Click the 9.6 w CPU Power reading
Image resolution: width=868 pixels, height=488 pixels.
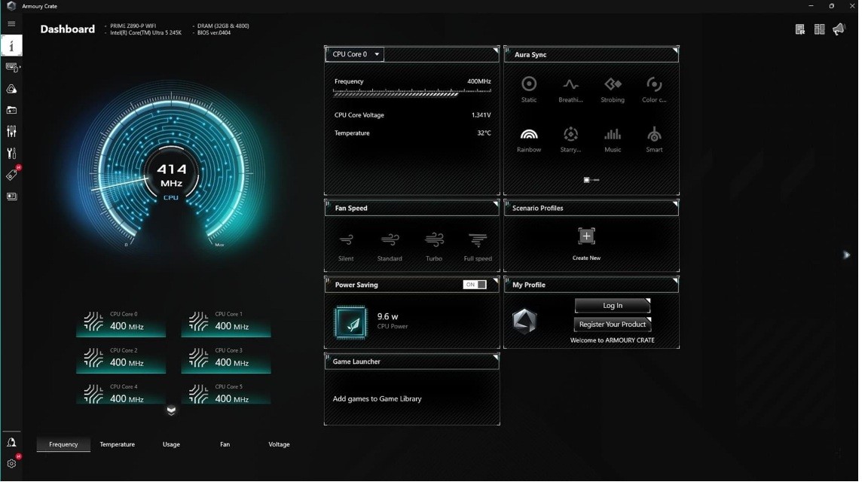click(392, 321)
